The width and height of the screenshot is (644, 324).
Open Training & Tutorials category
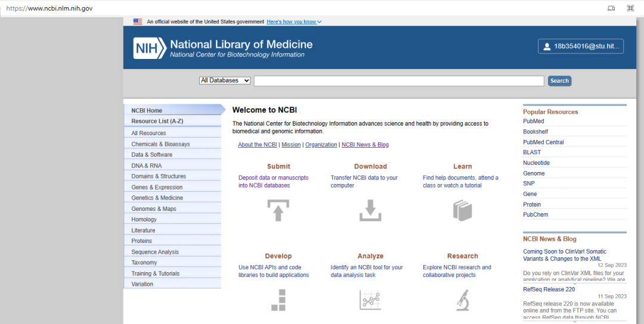coord(172,273)
